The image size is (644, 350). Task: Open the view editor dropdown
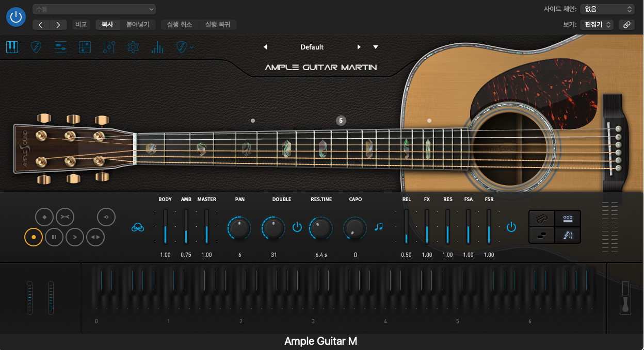pos(597,24)
